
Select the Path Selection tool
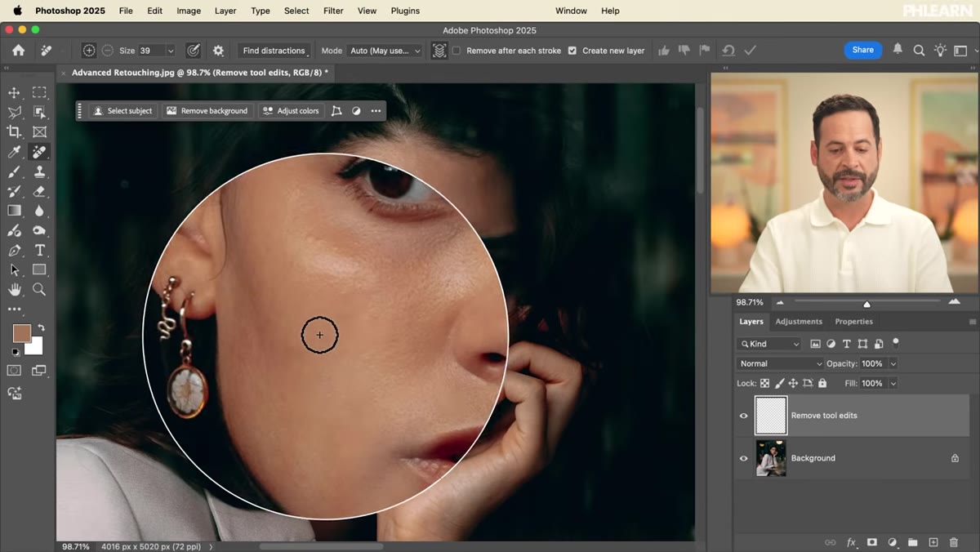click(x=14, y=270)
